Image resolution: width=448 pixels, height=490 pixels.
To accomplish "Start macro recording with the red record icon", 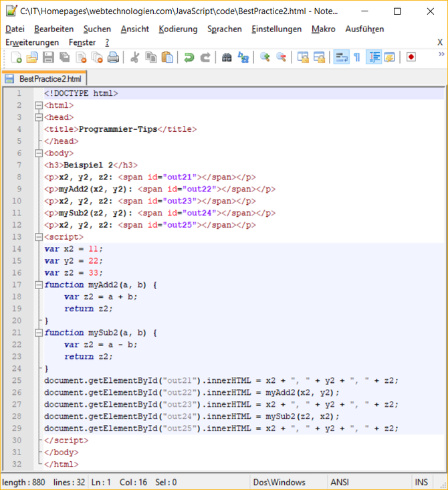I will [x=411, y=58].
